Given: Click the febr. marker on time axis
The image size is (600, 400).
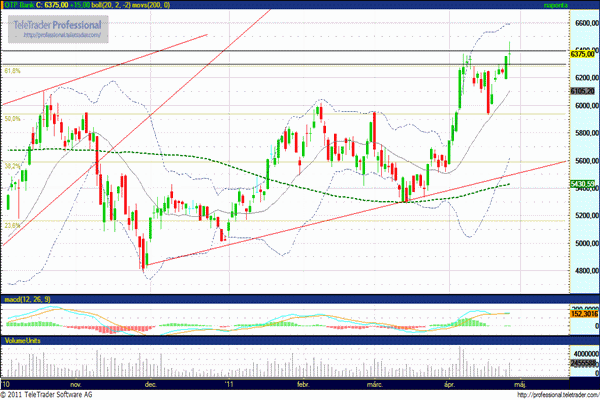Looking at the screenshot, I should tap(304, 383).
